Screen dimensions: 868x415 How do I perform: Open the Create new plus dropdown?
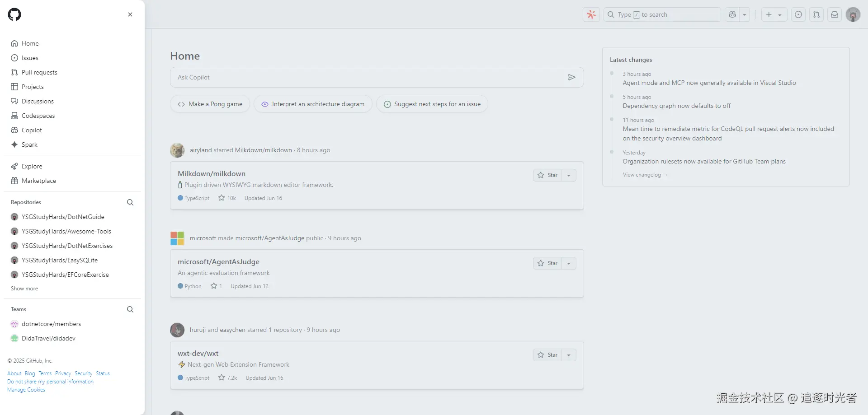(774, 14)
